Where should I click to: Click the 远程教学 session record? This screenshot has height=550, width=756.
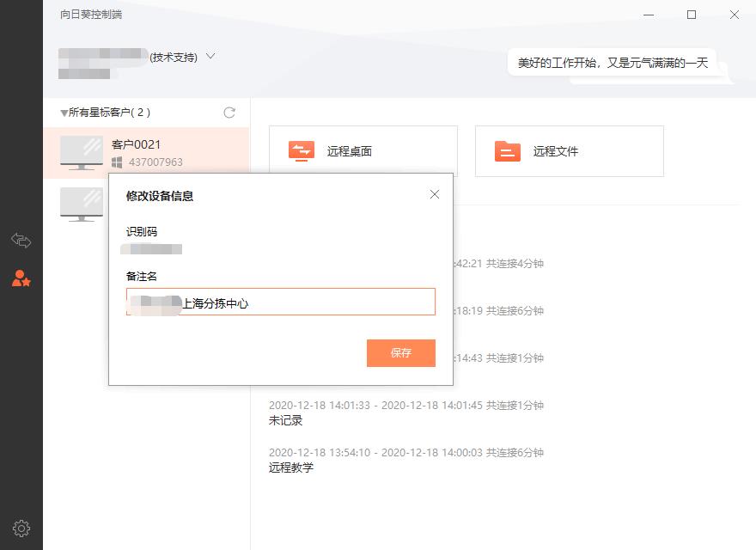pos(291,467)
